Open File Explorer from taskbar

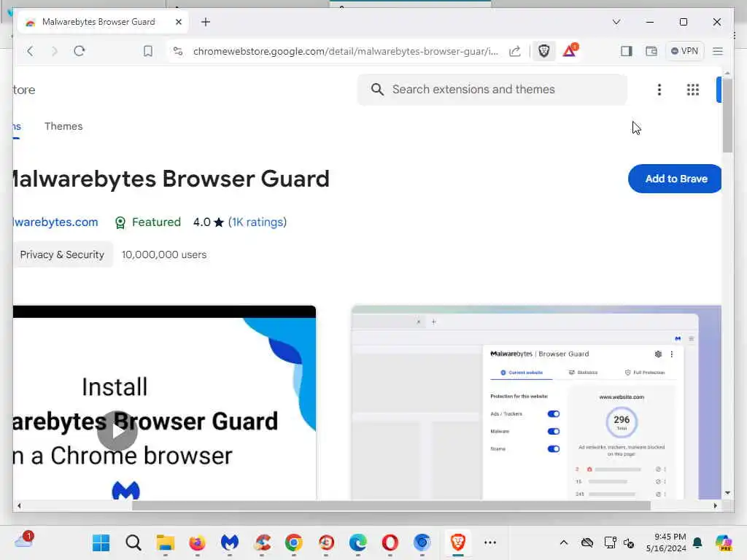166,542
